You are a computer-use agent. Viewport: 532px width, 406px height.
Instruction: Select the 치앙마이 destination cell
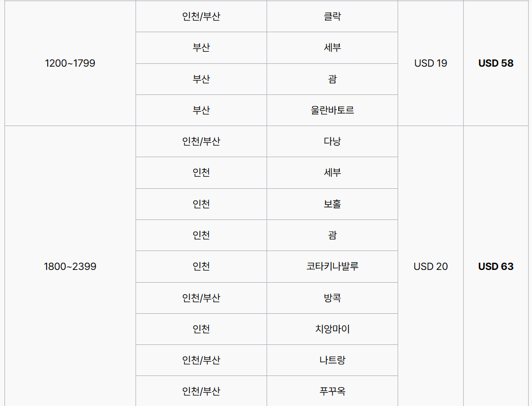point(332,329)
